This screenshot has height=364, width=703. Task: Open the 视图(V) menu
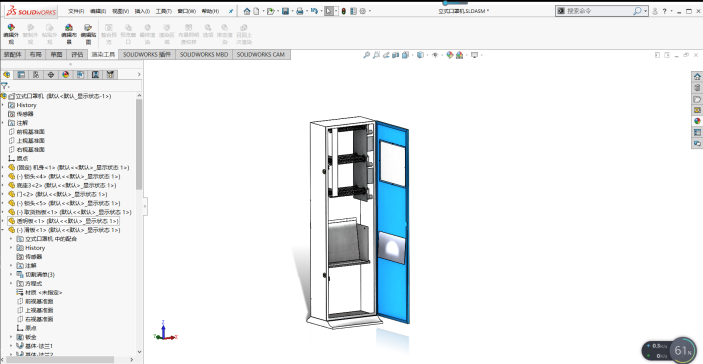click(120, 11)
